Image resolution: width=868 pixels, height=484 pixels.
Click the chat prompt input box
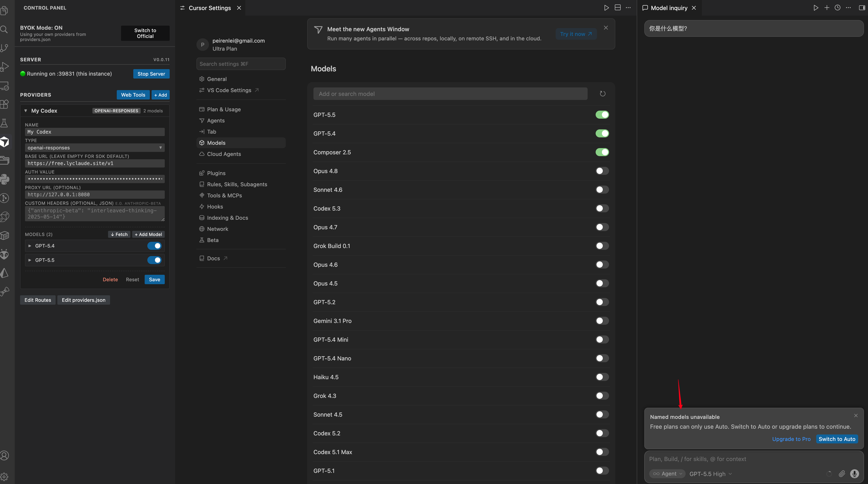point(754,459)
